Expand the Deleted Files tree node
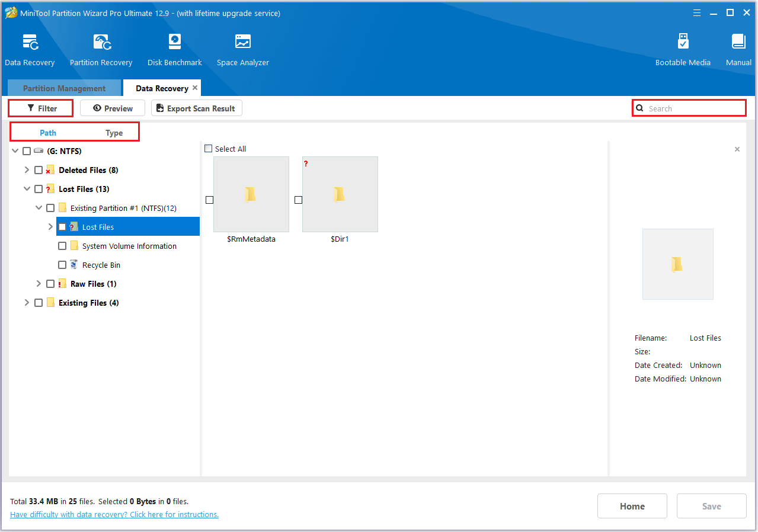Image resolution: width=758 pixels, height=532 pixels. (27, 170)
